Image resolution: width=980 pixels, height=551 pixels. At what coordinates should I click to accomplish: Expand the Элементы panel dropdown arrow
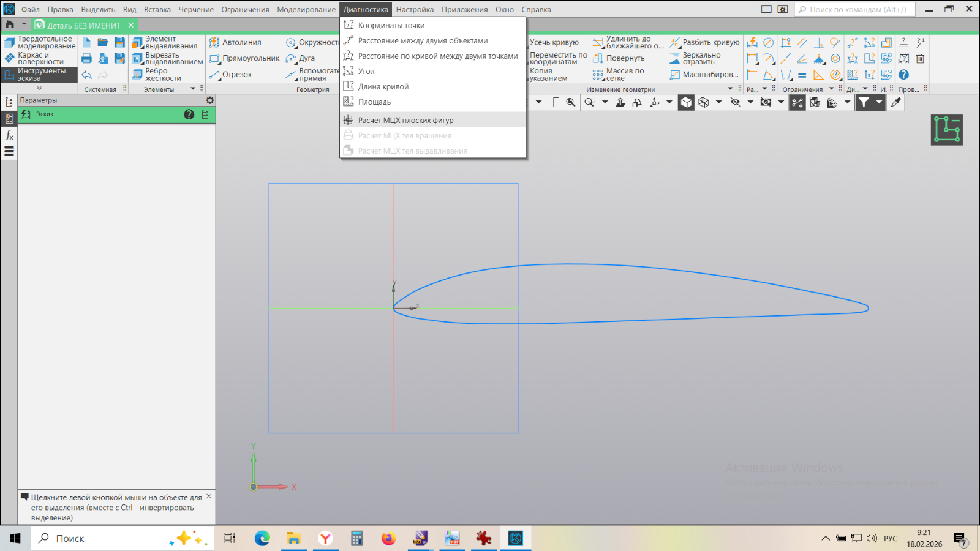(193, 89)
